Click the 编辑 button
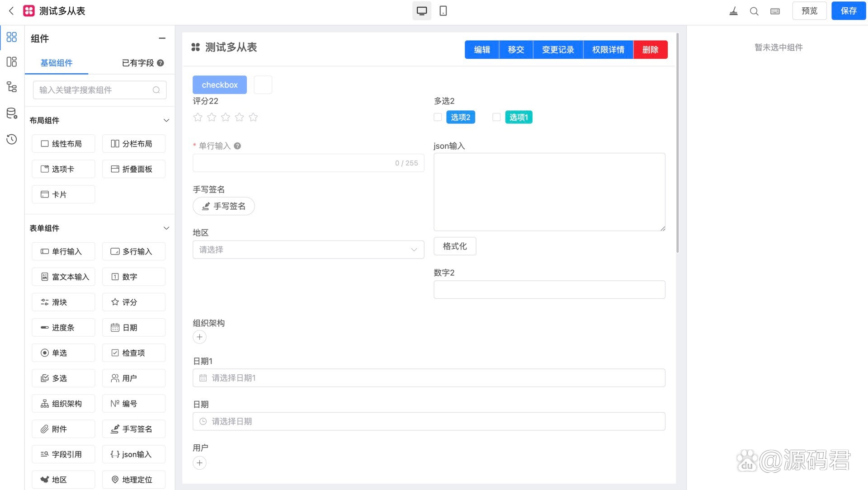The height and width of the screenshot is (490, 868). tap(482, 50)
